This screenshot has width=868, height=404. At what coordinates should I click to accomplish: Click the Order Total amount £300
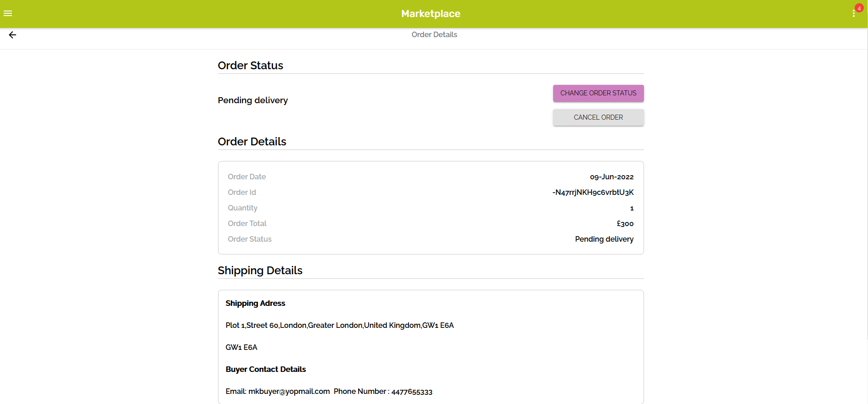625,224
